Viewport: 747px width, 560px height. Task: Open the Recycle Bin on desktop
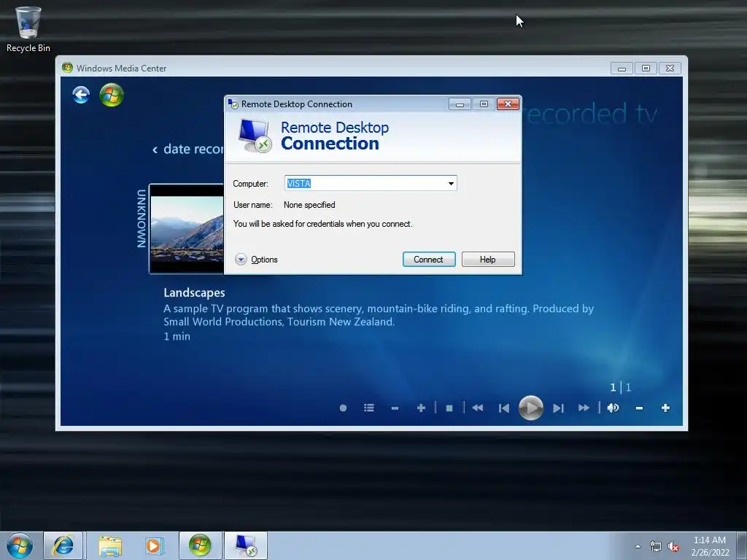point(28,29)
